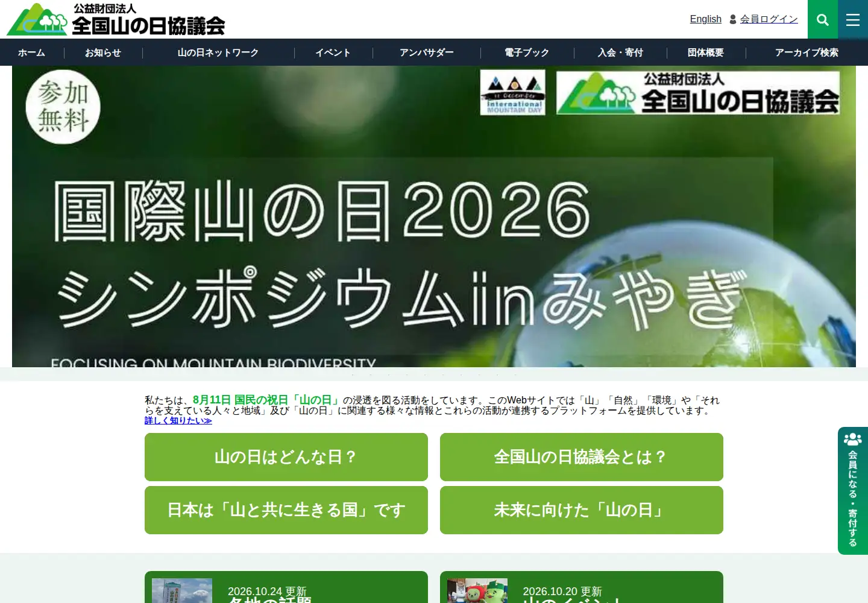
Task: Click the 全国山の日協議会 logo in header
Action: (116, 19)
